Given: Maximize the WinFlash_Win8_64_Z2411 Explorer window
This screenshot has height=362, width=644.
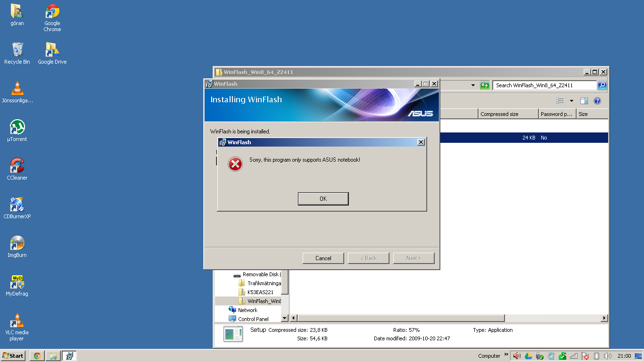Looking at the screenshot, I should pyautogui.click(x=595, y=72).
